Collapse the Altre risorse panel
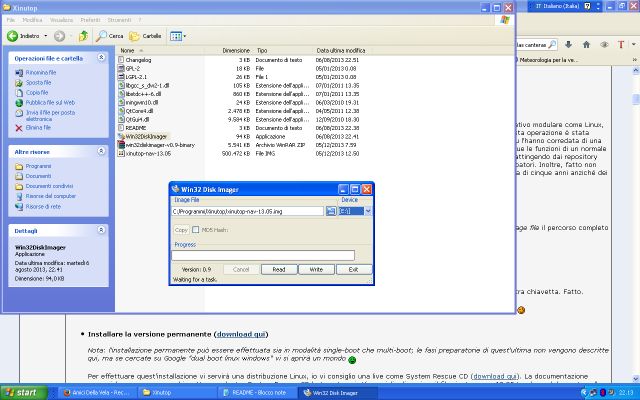640x400 pixels. (101, 151)
